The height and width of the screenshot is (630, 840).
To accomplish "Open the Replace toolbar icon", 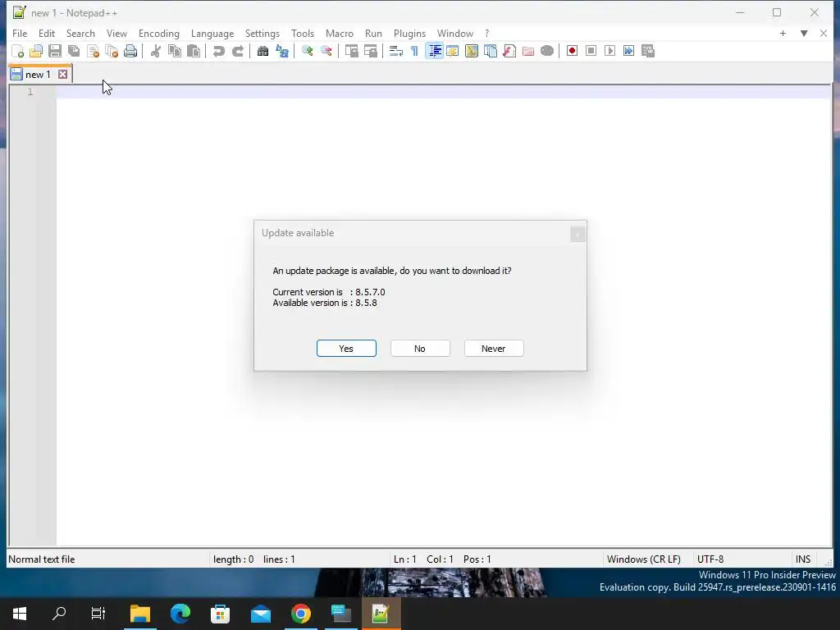I will pos(282,51).
